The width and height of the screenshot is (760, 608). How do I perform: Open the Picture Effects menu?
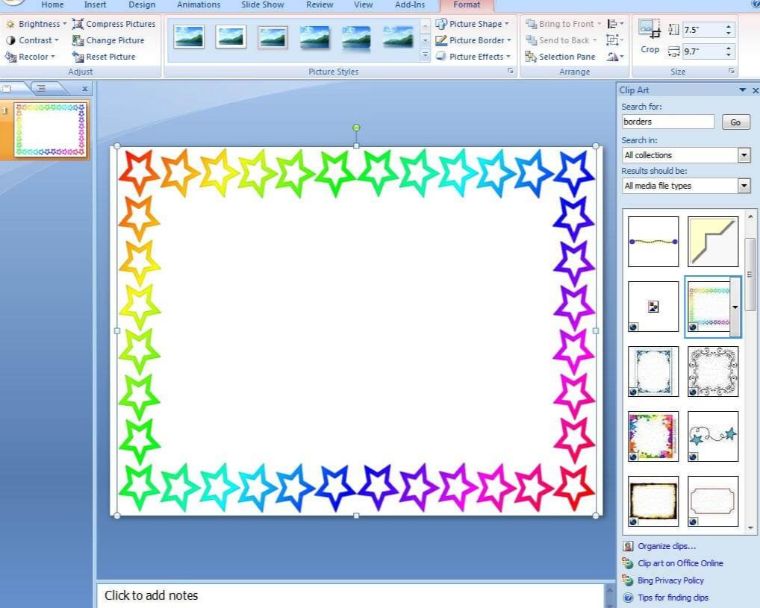[x=472, y=57]
